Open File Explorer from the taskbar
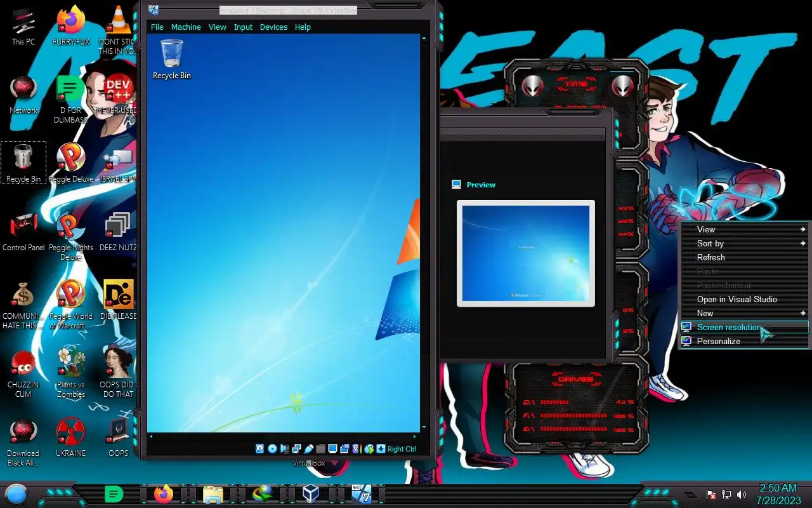 213,493
